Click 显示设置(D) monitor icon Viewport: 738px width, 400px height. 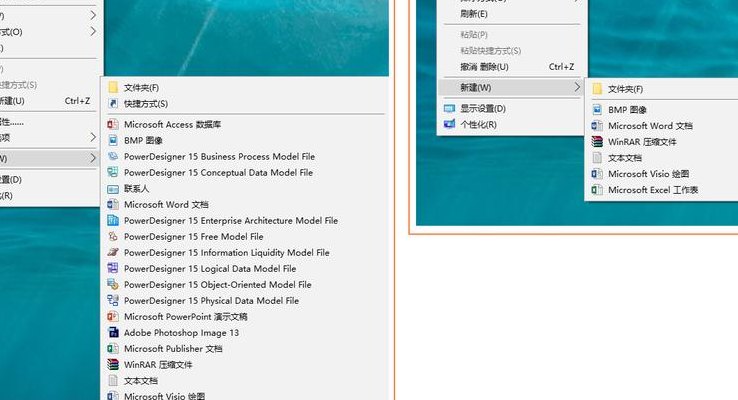pyautogui.click(x=449, y=109)
